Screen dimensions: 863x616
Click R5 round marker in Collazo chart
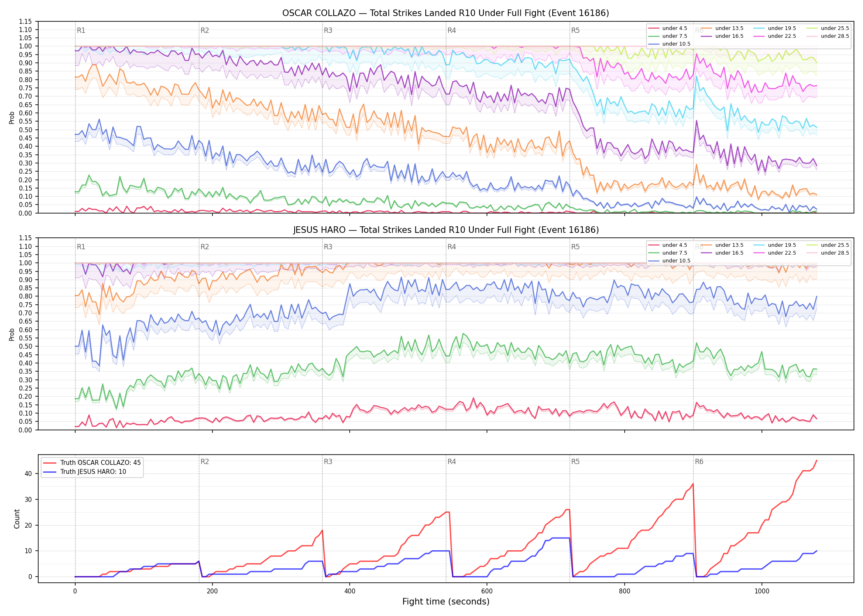[x=575, y=30]
